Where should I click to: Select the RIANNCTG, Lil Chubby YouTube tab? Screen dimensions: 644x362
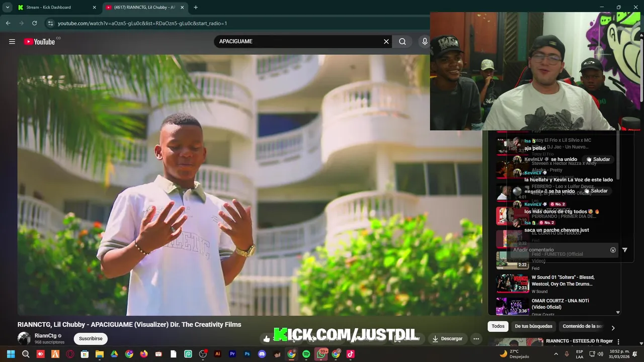coord(144,8)
